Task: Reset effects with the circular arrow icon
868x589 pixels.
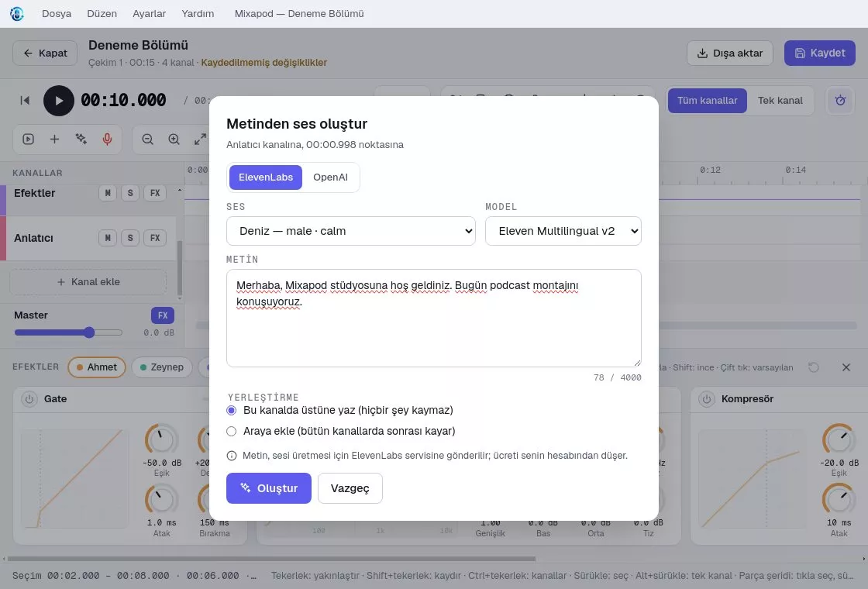Action: [813, 367]
